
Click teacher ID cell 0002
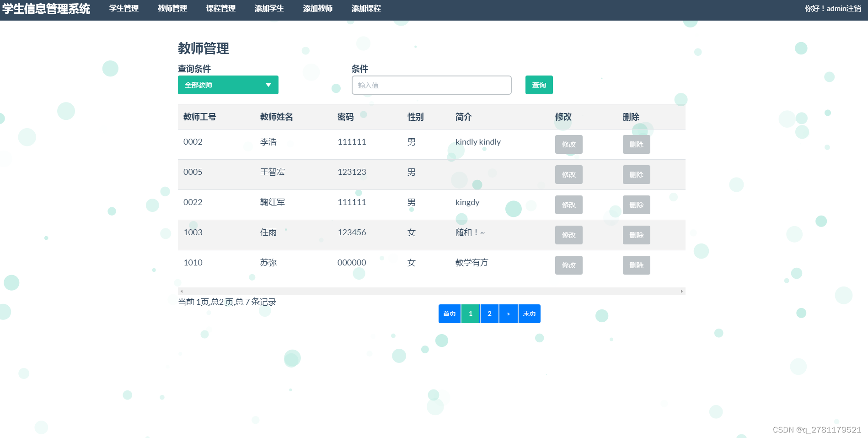[x=193, y=142]
